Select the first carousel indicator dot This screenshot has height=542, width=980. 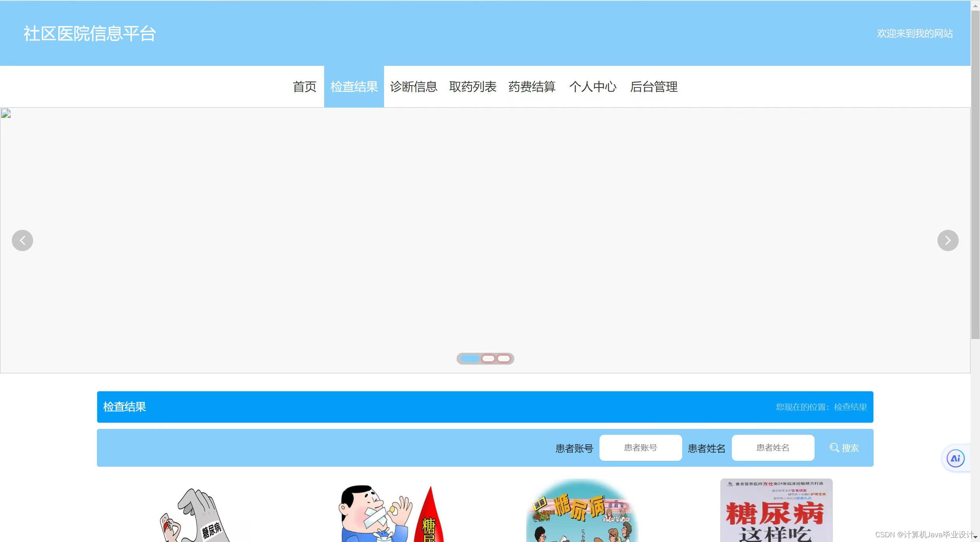click(470, 359)
